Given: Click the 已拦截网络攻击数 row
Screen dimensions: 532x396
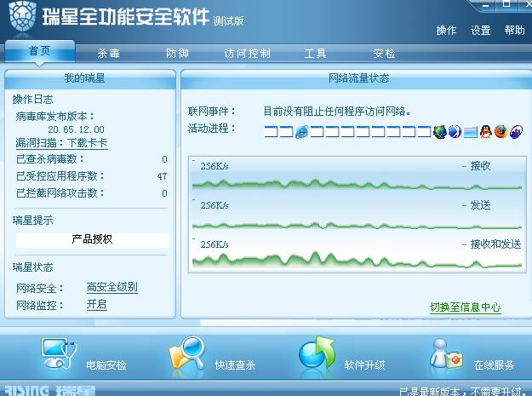Looking at the screenshot, I should 92,193.
